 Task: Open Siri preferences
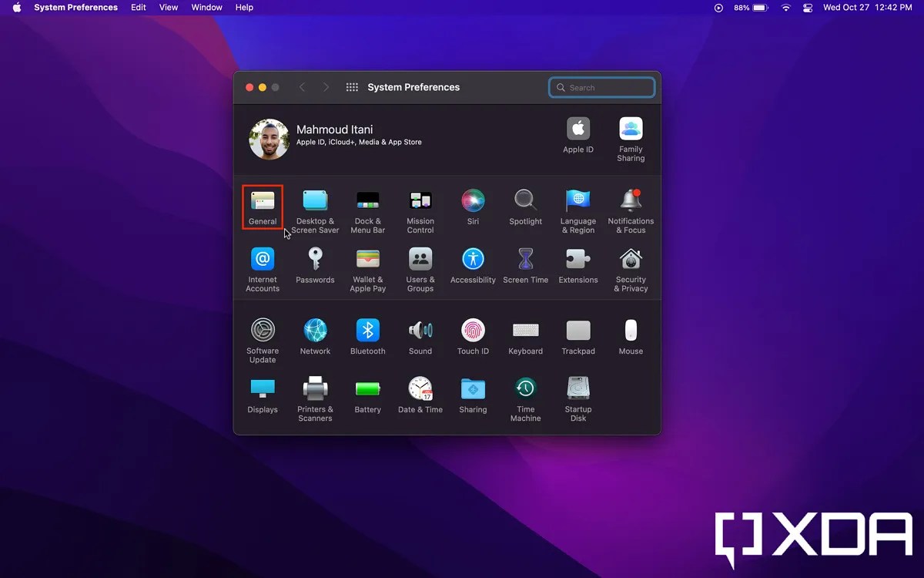(472, 204)
